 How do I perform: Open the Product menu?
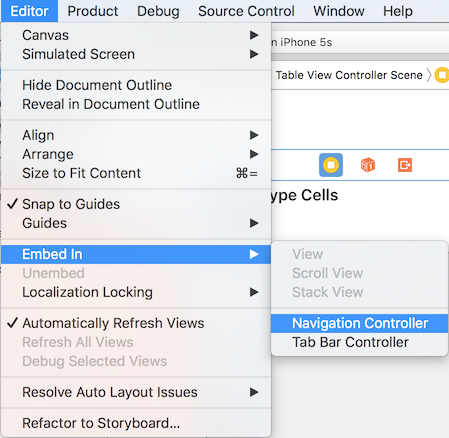[93, 11]
